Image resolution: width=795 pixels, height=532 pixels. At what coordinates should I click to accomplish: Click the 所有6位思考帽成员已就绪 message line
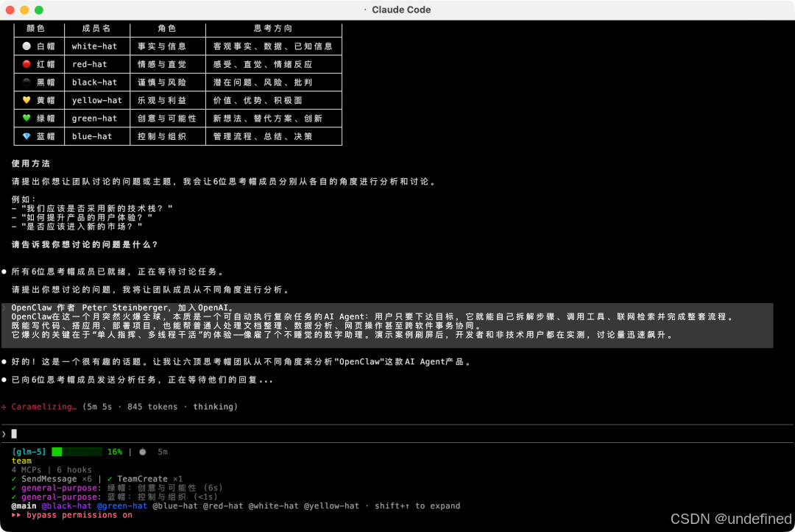(x=118, y=272)
